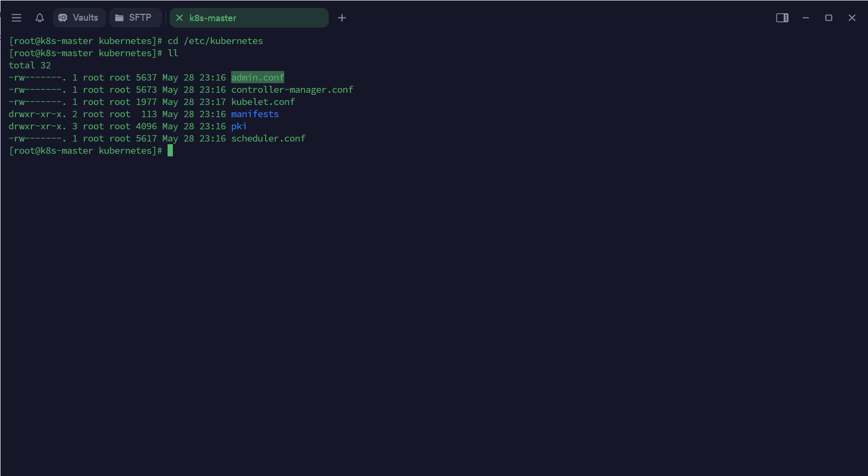This screenshot has width=868, height=476.
Task: Open the hamburger main menu
Action: click(x=16, y=18)
